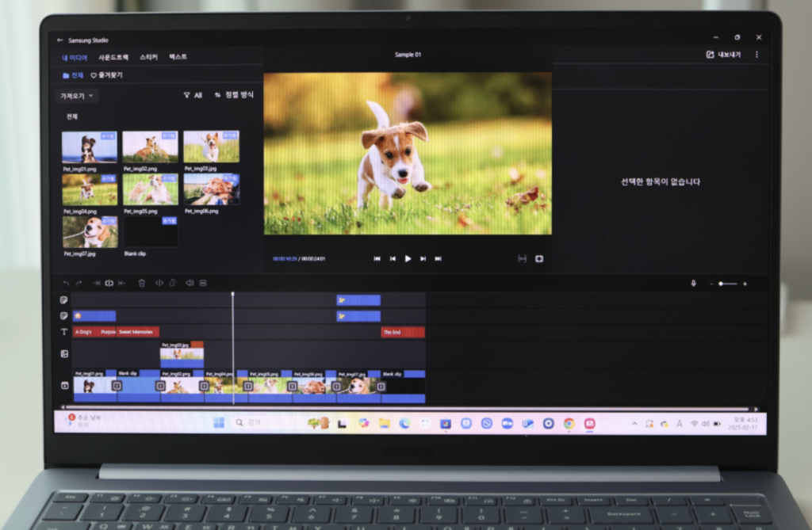
Task: Click the main video track icon
Action: pos(64,386)
